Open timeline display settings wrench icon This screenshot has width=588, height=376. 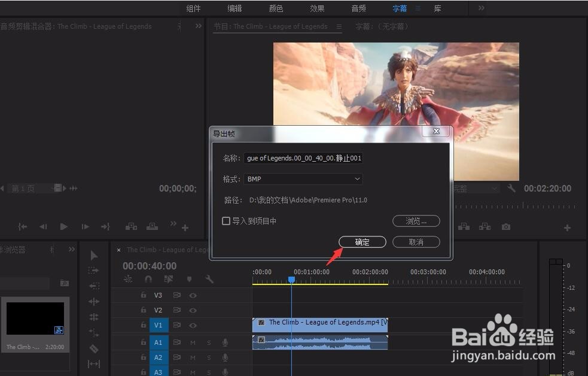pyautogui.click(x=209, y=279)
